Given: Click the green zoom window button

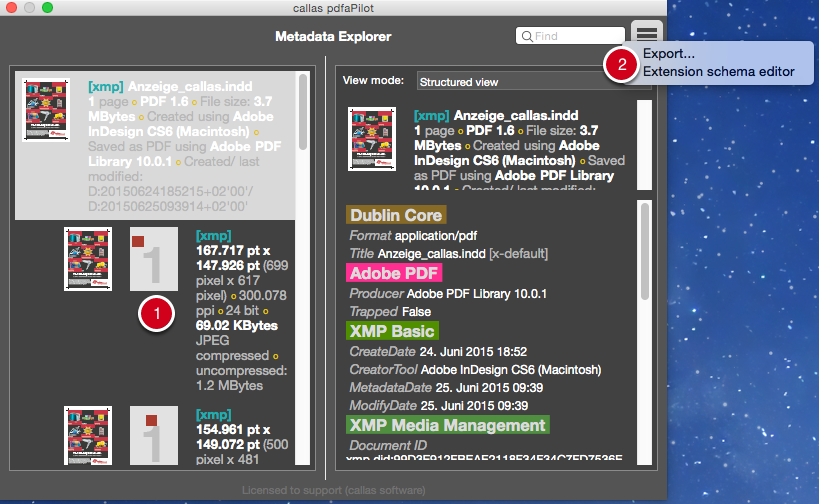Looking at the screenshot, I should (48, 7).
